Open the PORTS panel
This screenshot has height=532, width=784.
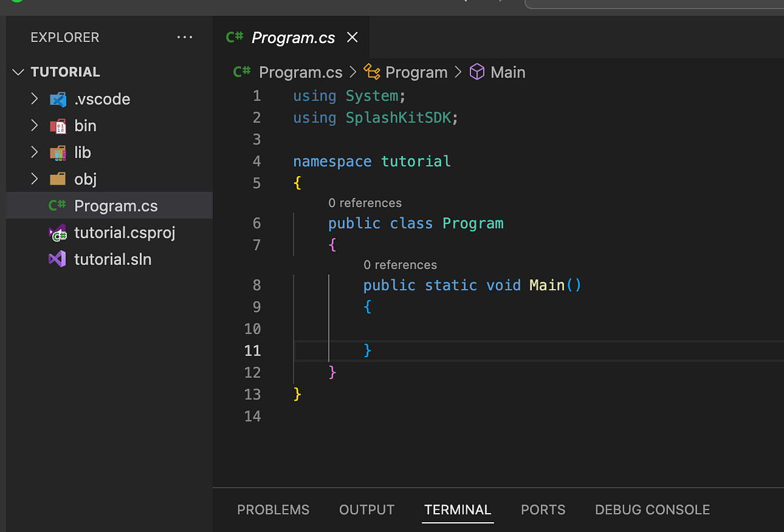point(543,510)
